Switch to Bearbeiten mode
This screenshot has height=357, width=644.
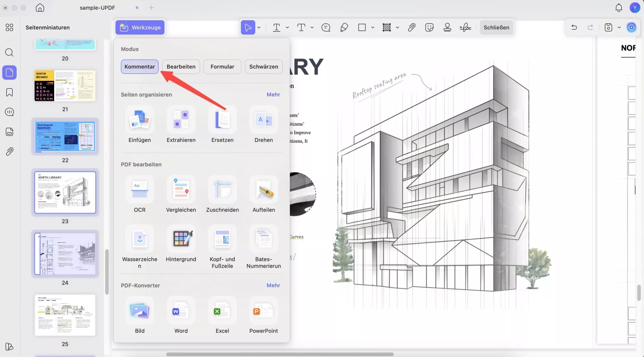tap(181, 67)
